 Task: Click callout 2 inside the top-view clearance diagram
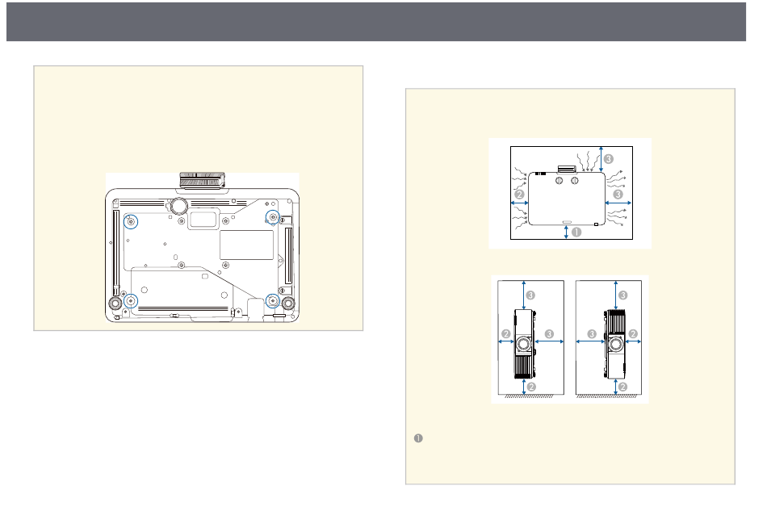[x=519, y=194]
